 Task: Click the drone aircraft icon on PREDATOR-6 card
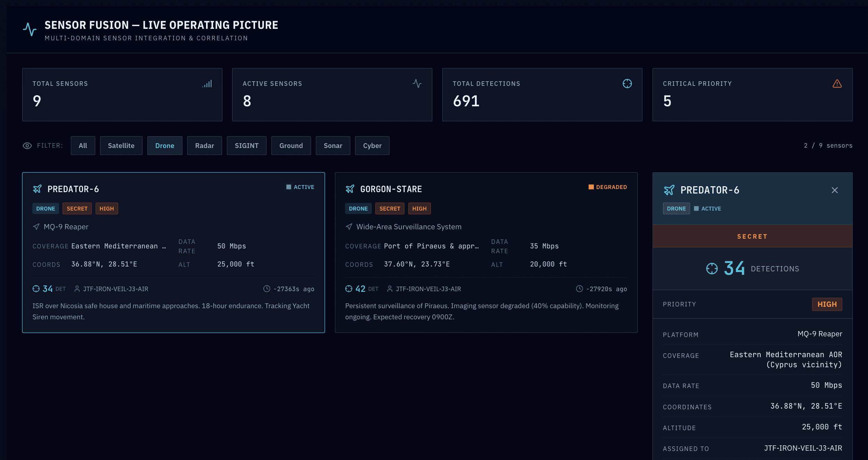(x=37, y=189)
